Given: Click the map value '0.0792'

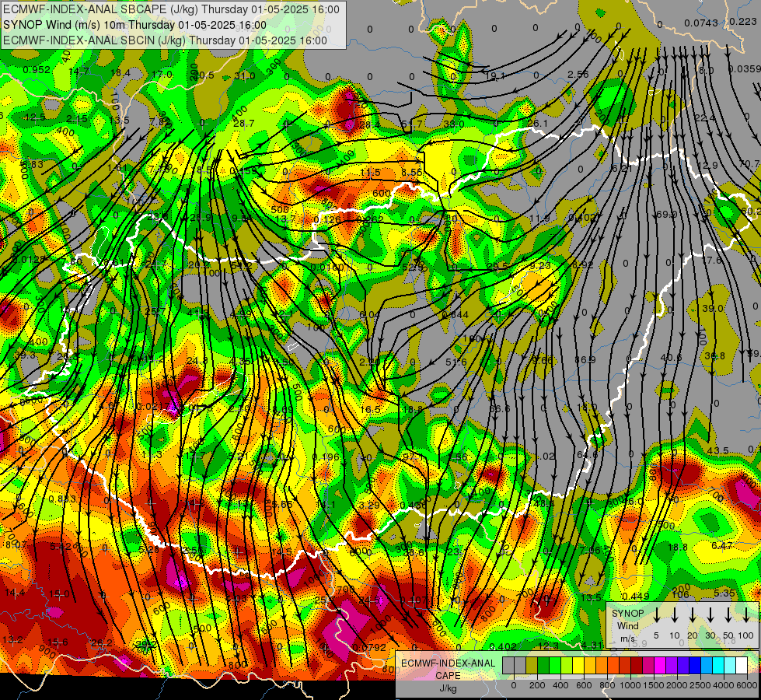Looking at the screenshot, I should pos(369,647).
